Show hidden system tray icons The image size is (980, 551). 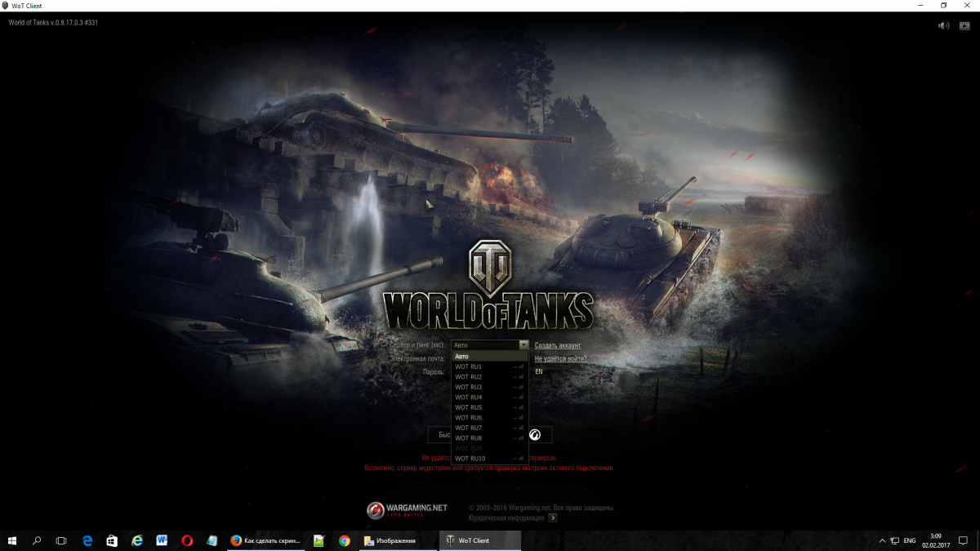coord(882,540)
